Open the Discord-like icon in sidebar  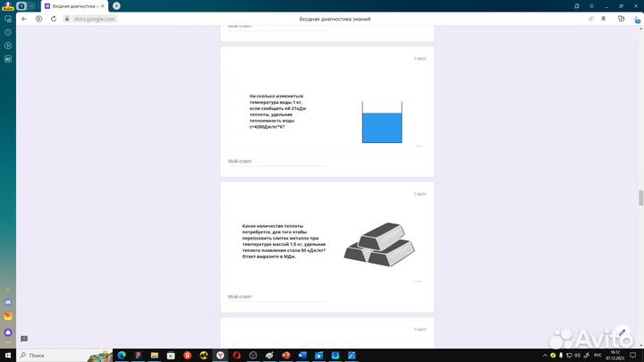pos(8,302)
